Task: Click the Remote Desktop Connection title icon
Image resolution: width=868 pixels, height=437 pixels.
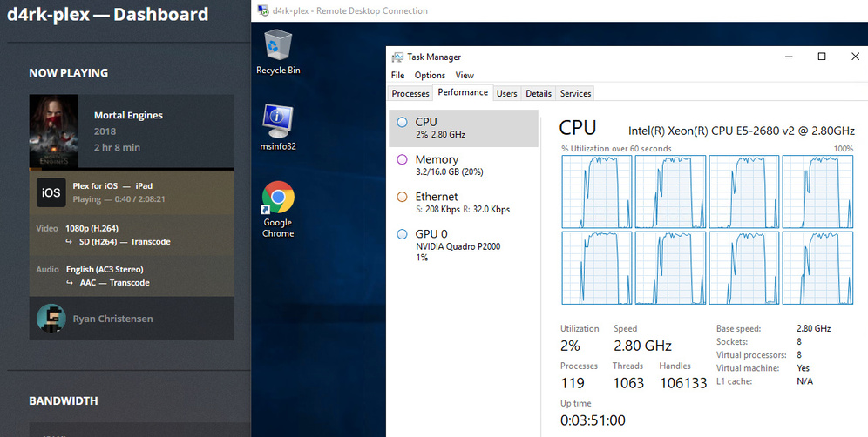Action: (264, 10)
